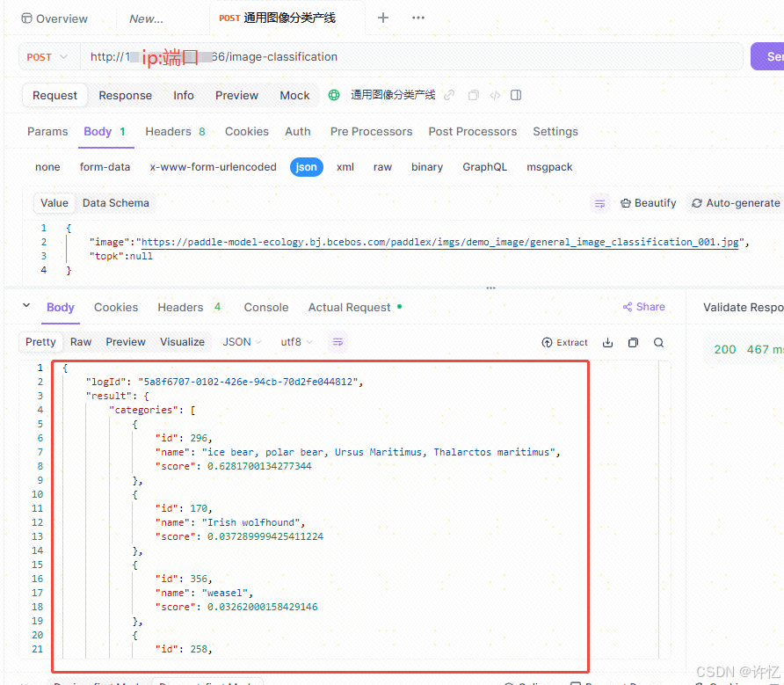Select the Raw response view
This screenshot has width=784, height=685.
(x=81, y=342)
